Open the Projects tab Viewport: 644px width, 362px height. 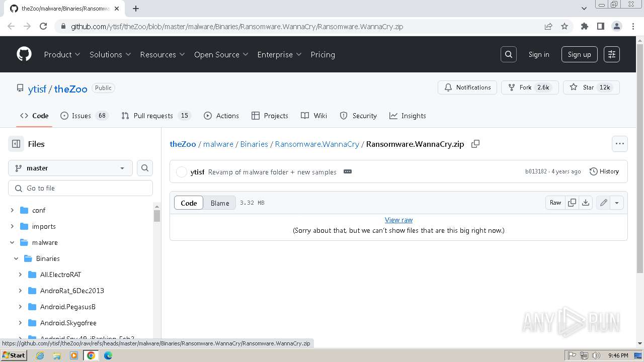click(x=270, y=116)
